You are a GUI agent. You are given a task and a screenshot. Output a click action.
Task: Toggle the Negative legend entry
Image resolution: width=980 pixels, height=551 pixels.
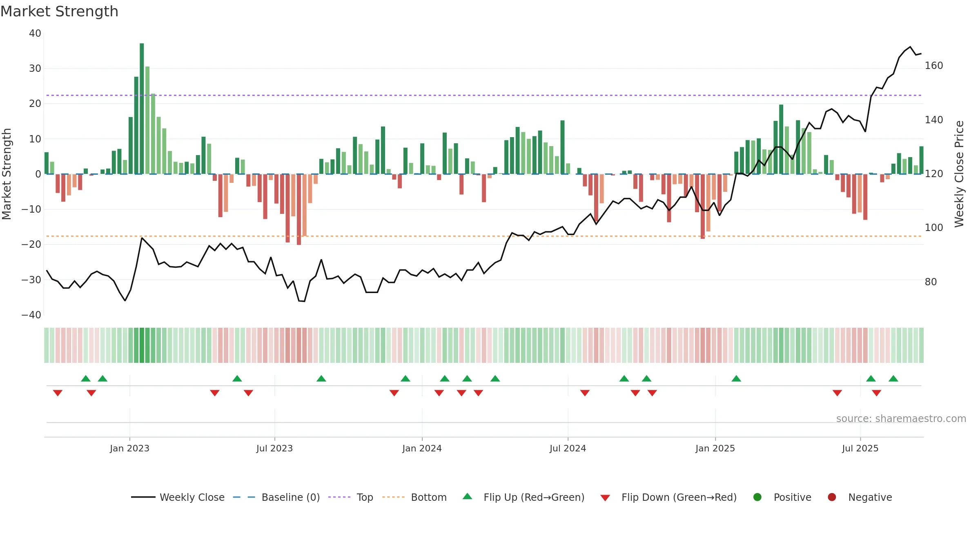(860, 497)
